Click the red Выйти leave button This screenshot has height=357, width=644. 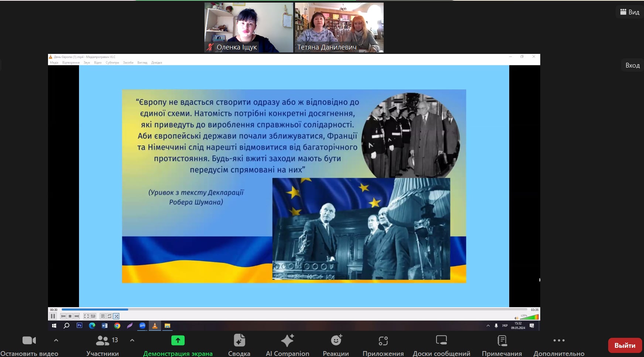pos(624,346)
